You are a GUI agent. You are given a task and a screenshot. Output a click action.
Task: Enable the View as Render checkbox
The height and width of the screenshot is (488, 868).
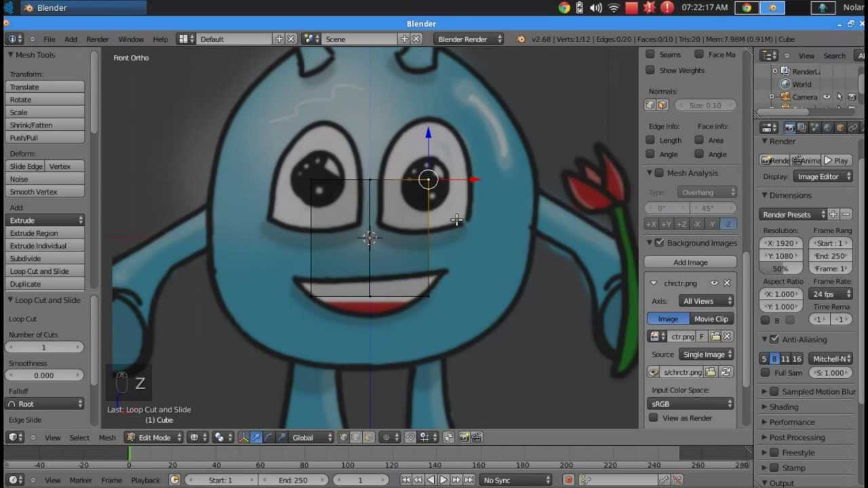(653, 418)
